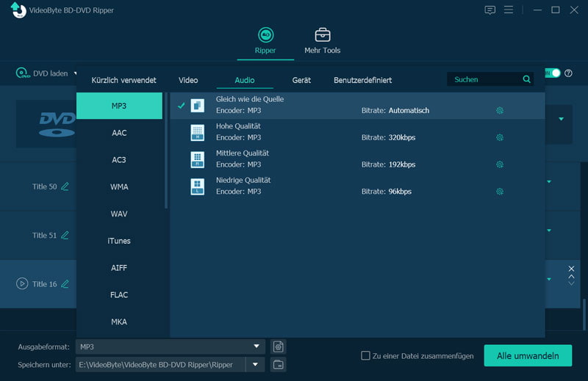Open the Mehr Tools toolbox
The image size is (588, 381).
click(322, 42)
